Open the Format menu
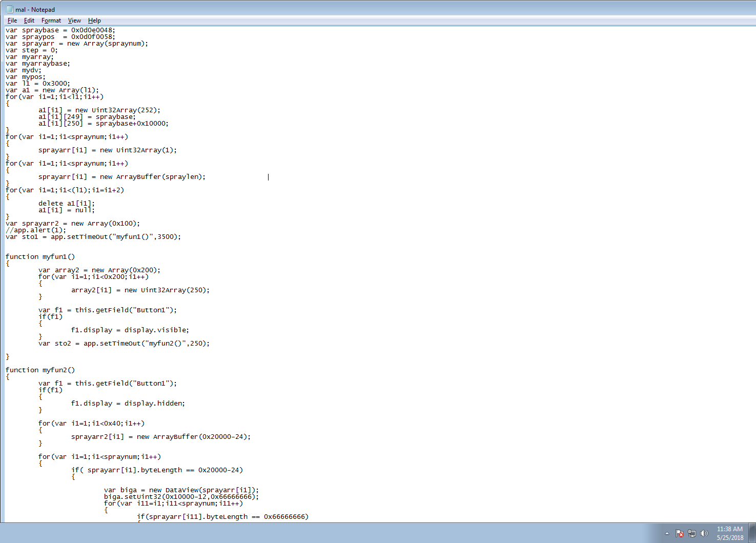756x543 pixels. [x=51, y=21]
